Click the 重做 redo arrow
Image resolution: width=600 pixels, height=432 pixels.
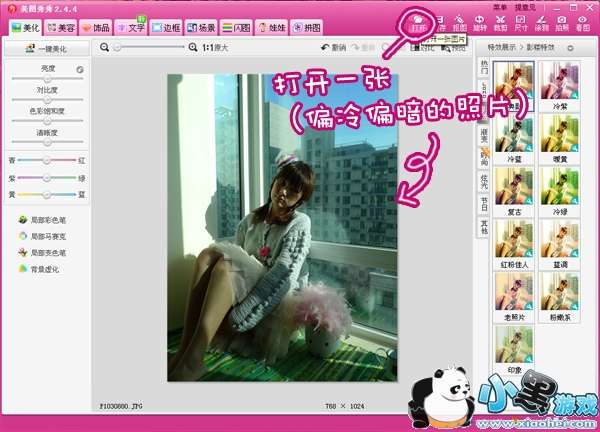point(363,47)
